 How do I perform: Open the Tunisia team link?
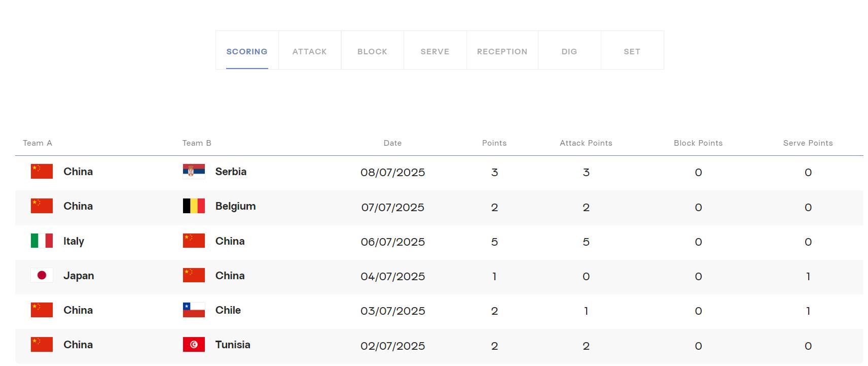pos(233,345)
